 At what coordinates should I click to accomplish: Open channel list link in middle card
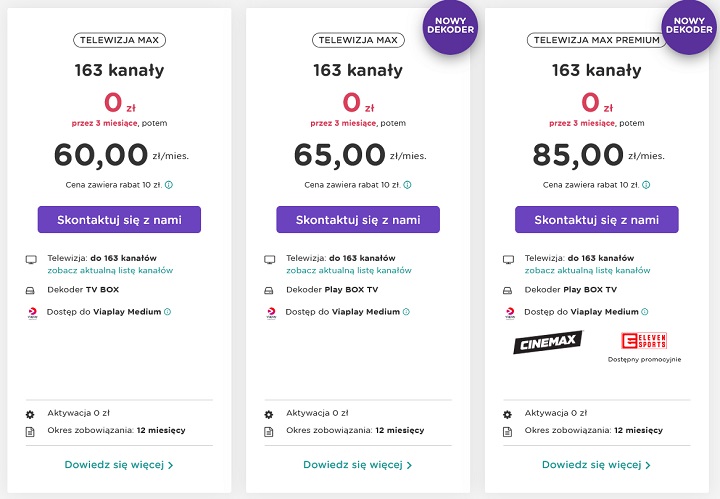coord(349,270)
